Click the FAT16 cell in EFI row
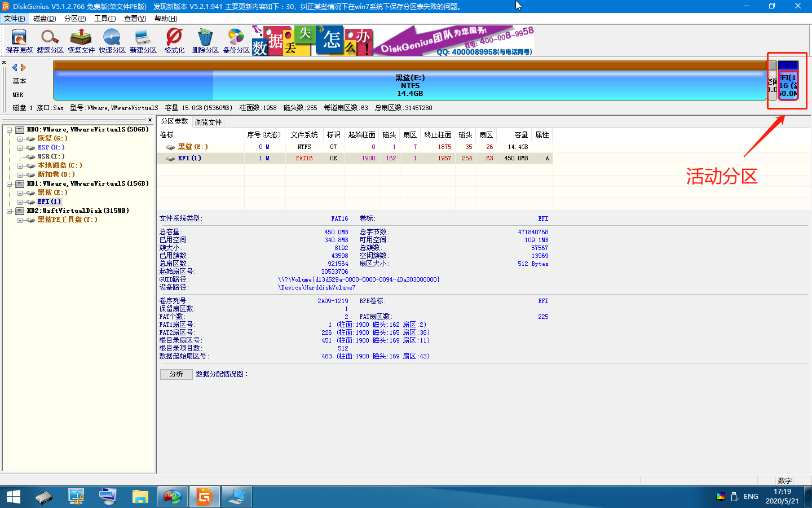This screenshot has width=812, height=508. coord(304,158)
